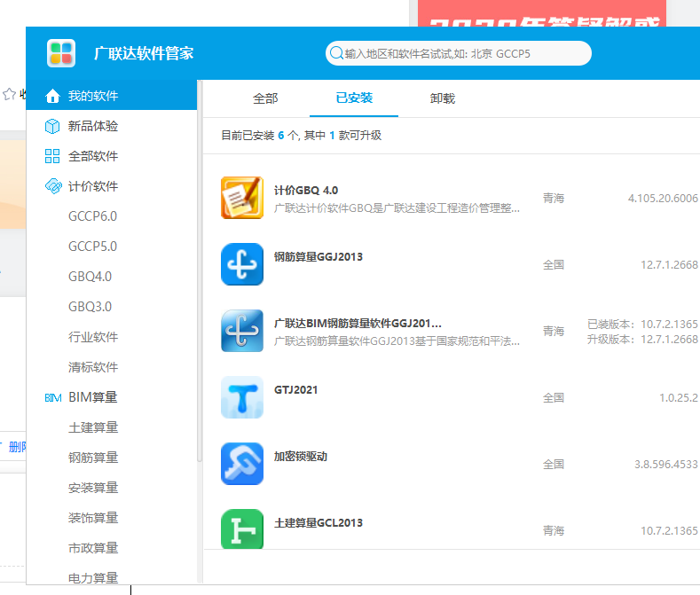The width and height of the screenshot is (700, 595).
Task: Click the 钢筋算量GGJ2013 title
Action: [319, 256]
